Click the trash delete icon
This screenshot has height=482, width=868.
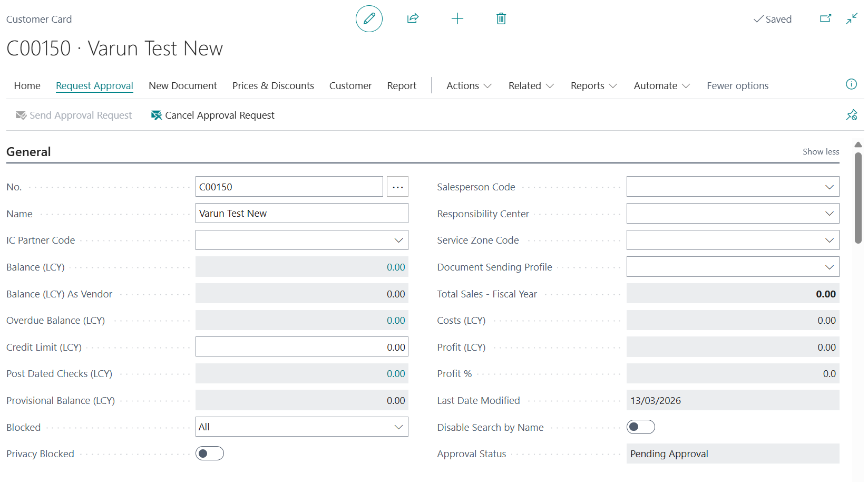tap(501, 19)
